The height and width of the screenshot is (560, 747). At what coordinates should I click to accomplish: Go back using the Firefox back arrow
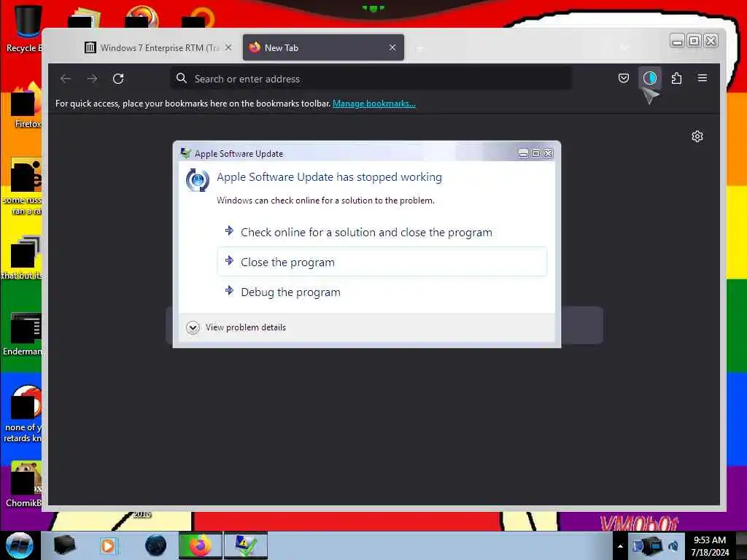click(x=66, y=79)
